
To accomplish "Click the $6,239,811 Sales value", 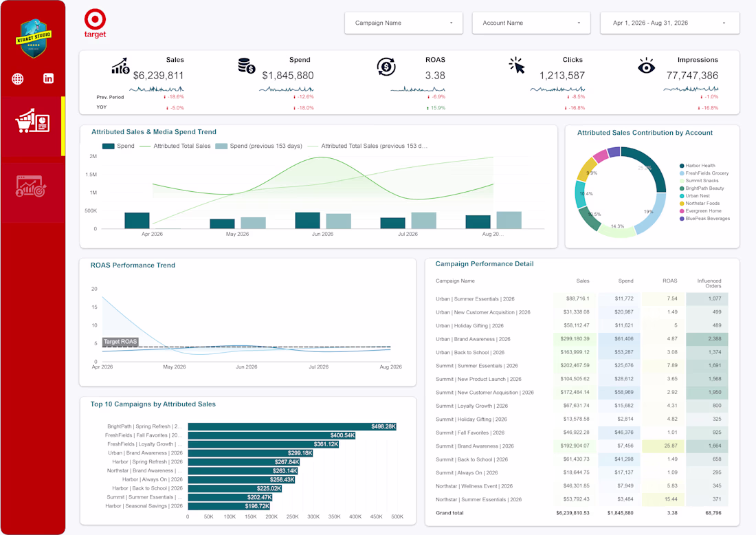I will (158, 76).
